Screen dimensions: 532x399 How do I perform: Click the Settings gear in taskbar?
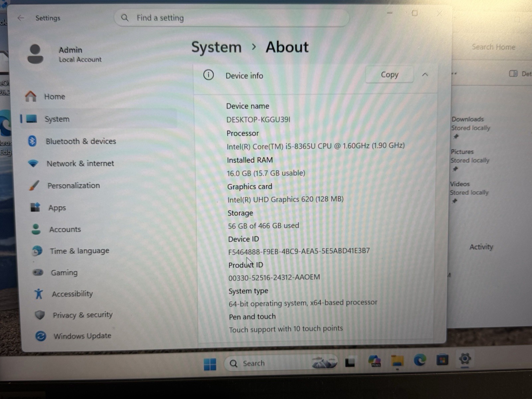pyautogui.click(x=465, y=359)
